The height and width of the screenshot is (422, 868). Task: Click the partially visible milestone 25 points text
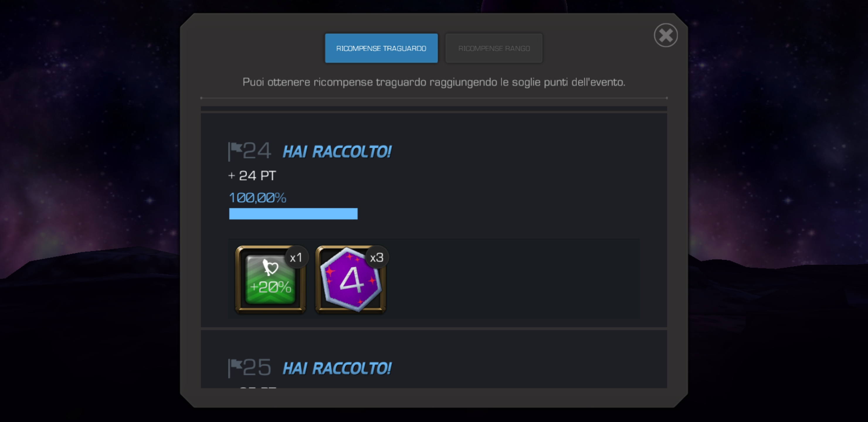257,387
